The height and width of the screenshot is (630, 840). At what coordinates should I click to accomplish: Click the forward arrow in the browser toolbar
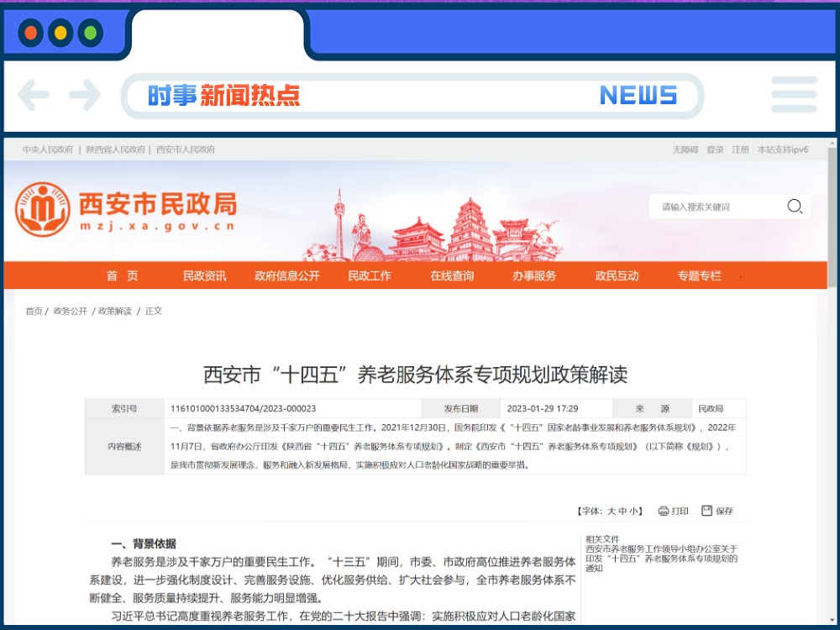point(84,96)
